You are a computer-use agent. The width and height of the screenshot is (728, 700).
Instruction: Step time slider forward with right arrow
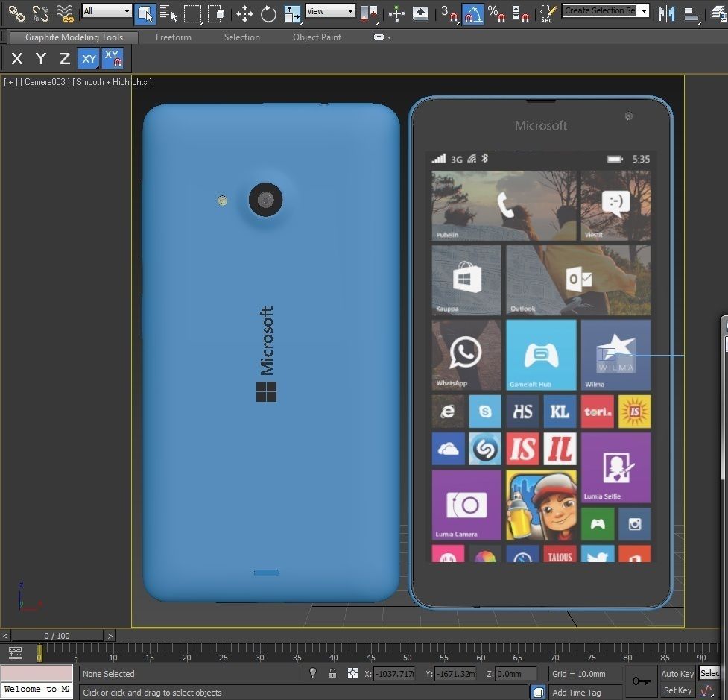pos(110,636)
